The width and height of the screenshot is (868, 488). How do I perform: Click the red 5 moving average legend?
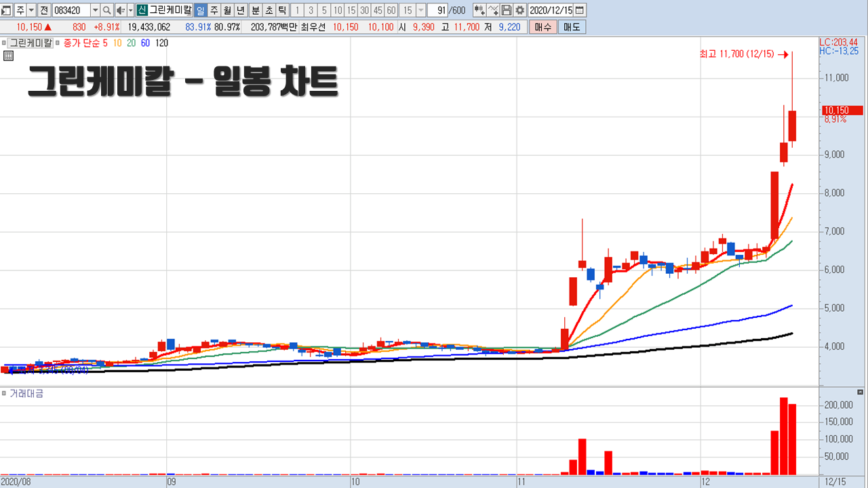pos(105,43)
